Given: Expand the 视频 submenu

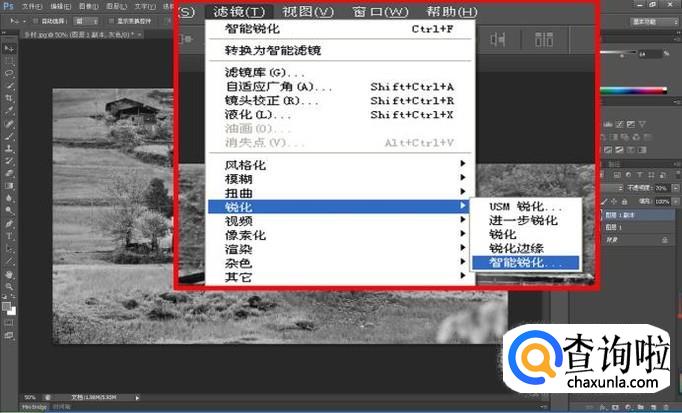Looking at the screenshot, I should (340, 220).
